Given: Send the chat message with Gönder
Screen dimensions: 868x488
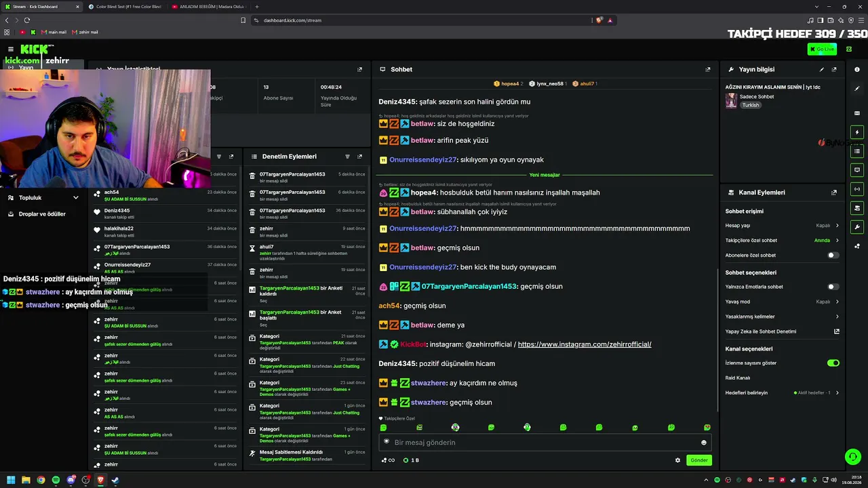Looking at the screenshot, I should pos(698,460).
